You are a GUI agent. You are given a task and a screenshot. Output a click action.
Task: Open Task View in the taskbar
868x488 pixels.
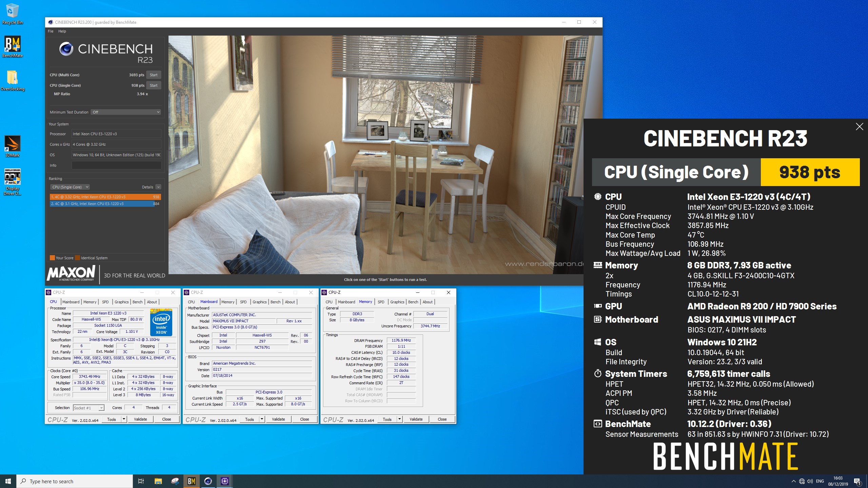pos(141,481)
